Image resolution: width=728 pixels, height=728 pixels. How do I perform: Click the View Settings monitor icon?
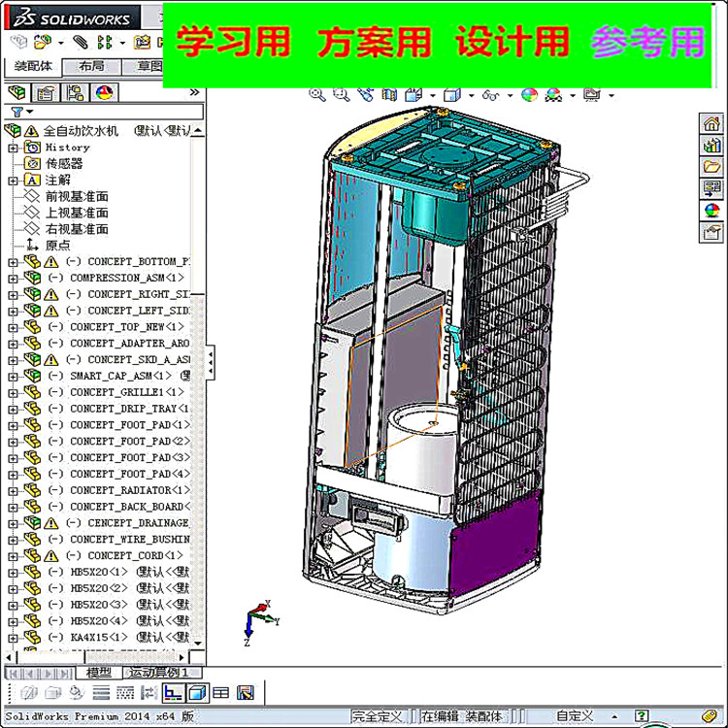[591, 95]
